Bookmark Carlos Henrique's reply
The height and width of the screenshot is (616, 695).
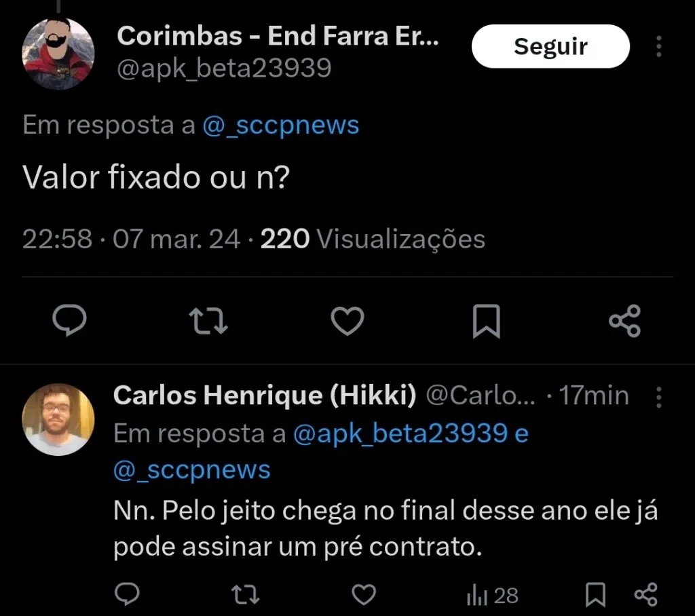pos(596,595)
